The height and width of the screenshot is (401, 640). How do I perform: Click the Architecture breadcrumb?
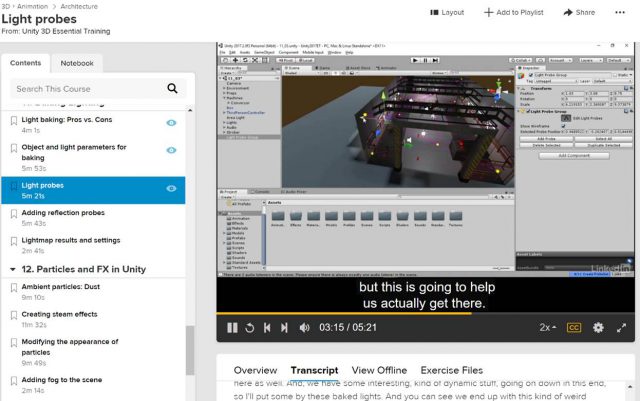(x=79, y=7)
